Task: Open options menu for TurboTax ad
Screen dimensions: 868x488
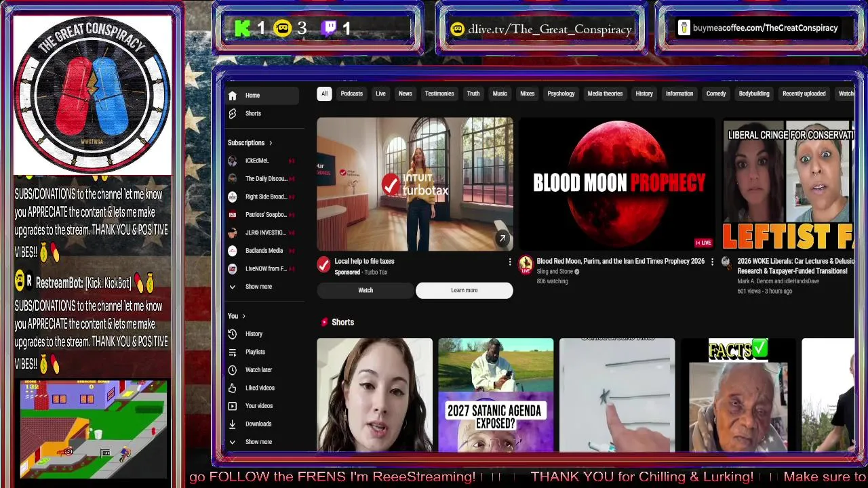Action: 510,262
